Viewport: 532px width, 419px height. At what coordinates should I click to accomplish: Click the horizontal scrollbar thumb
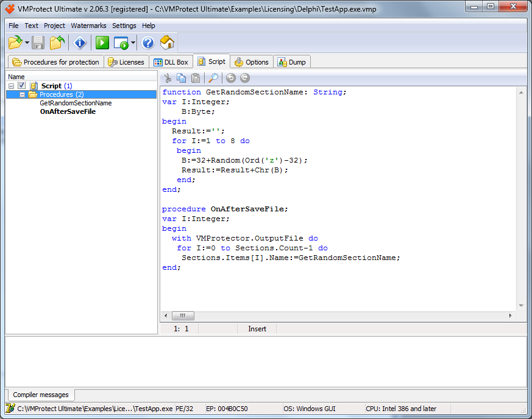click(183, 315)
